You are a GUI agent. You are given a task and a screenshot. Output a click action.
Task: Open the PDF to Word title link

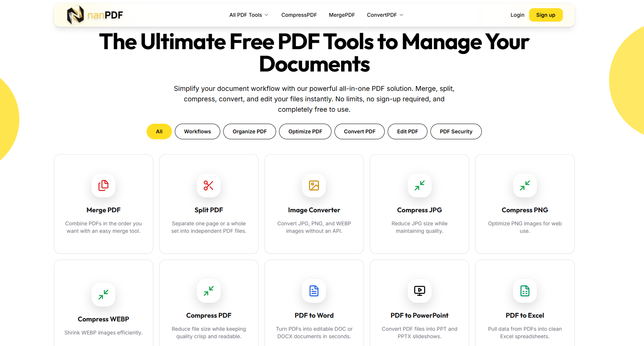(314, 315)
